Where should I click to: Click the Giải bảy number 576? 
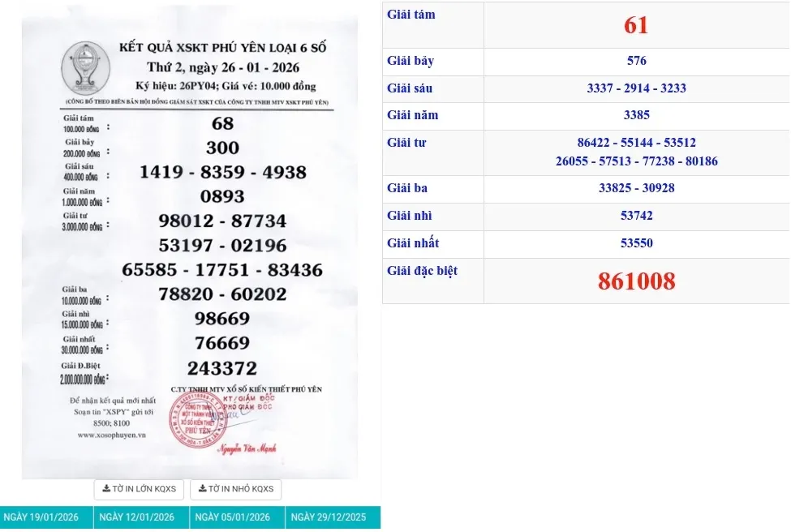click(636, 61)
